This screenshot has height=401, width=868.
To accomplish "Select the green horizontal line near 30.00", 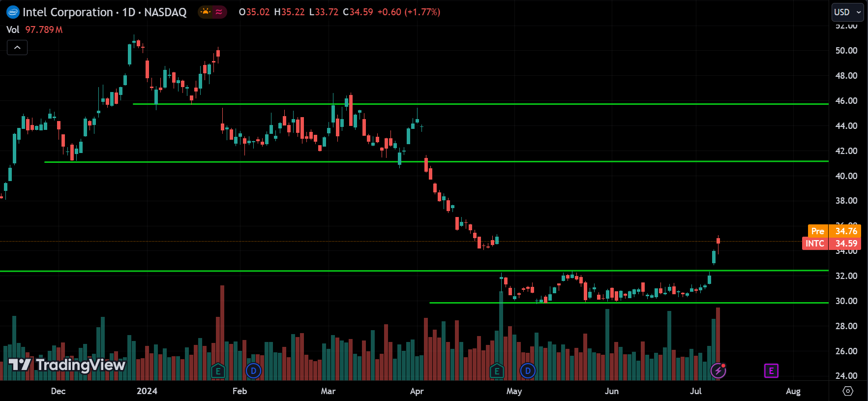I will (629, 303).
